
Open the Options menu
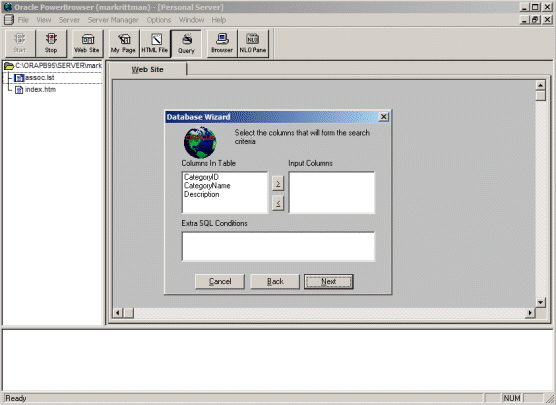tap(159, 20)
